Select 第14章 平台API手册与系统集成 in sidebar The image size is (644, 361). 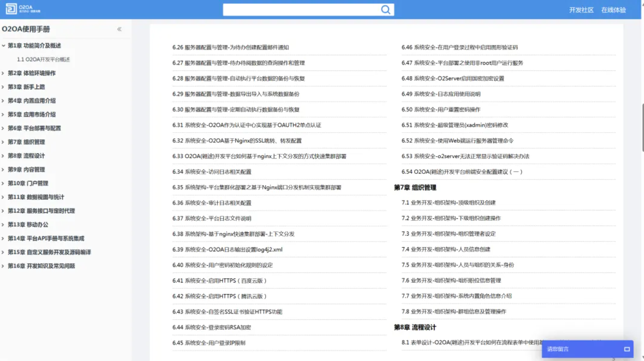pos(46,238)
